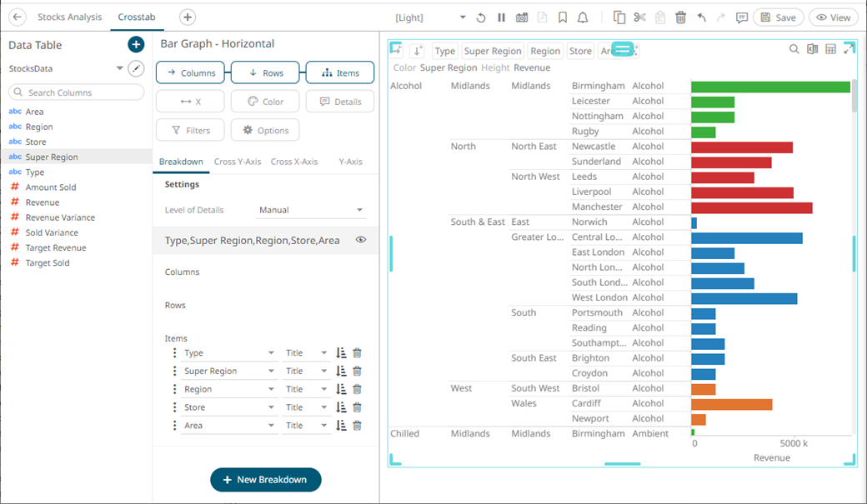The height and width of the screenshot is (504, 867).
Task: Open the comment bubble icon in the toolbar
Action: [742, 17]
